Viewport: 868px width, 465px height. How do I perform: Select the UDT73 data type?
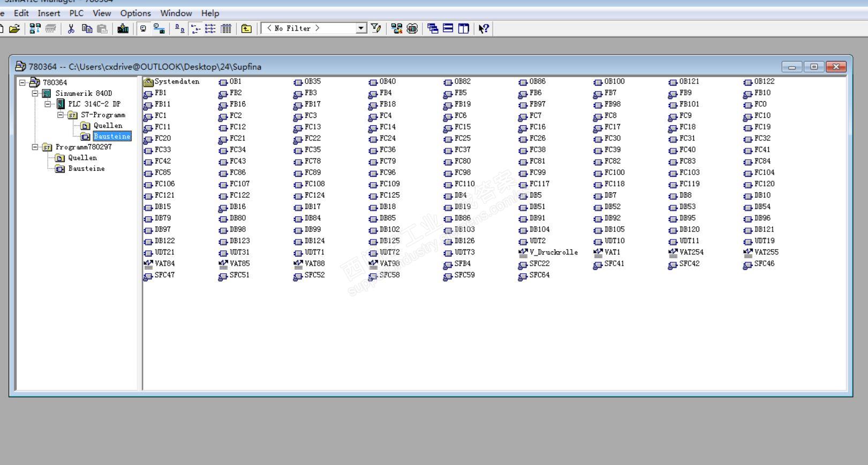459,252
